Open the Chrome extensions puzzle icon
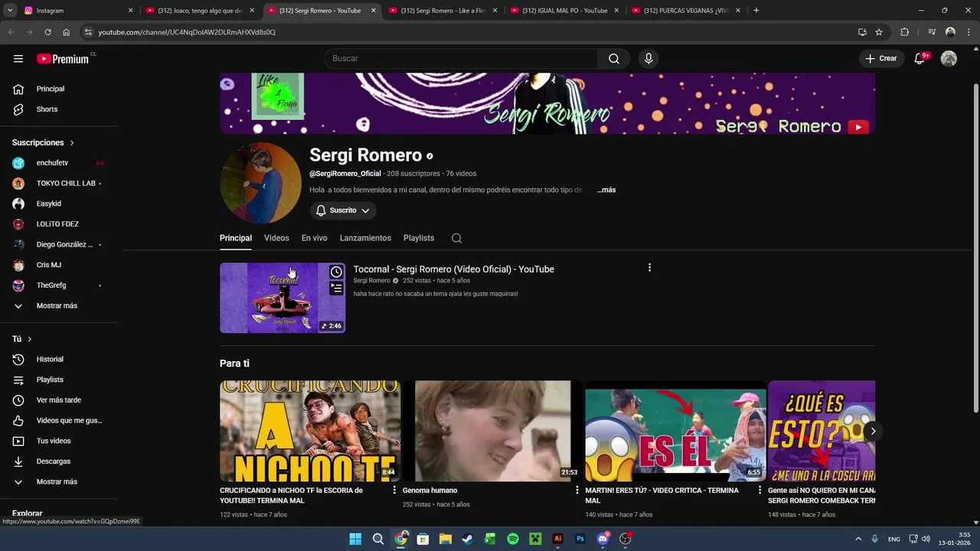 tap(905, 32)
